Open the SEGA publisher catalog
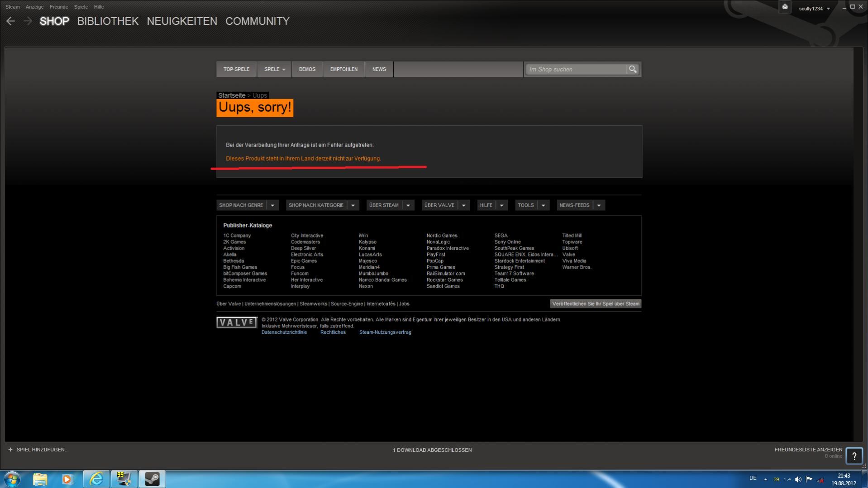 point(501,236)
